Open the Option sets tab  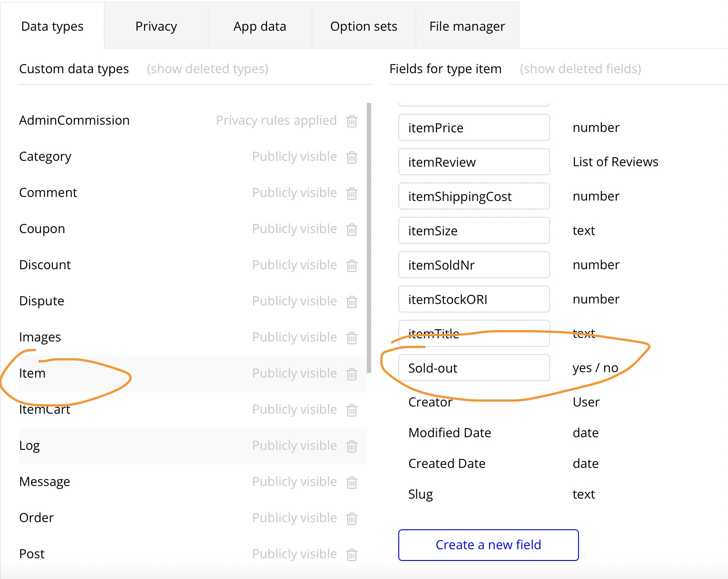(364, 26)
